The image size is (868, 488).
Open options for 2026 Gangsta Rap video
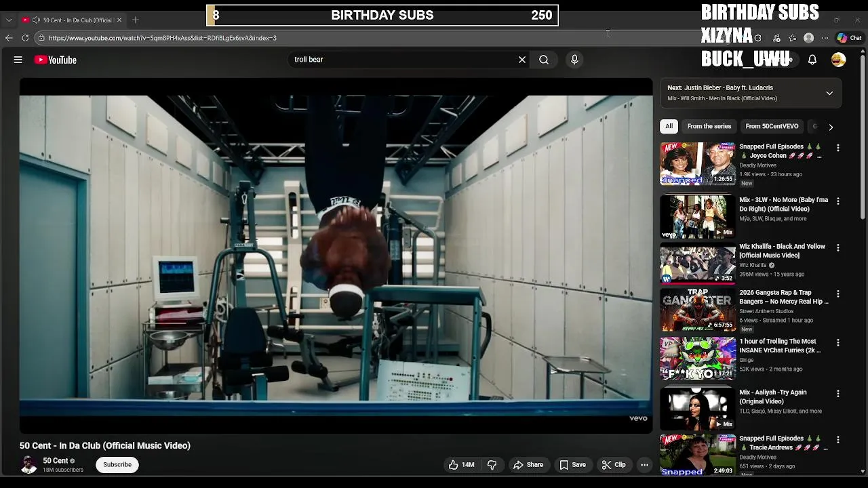pyautogui.click(x=838, y=294)
